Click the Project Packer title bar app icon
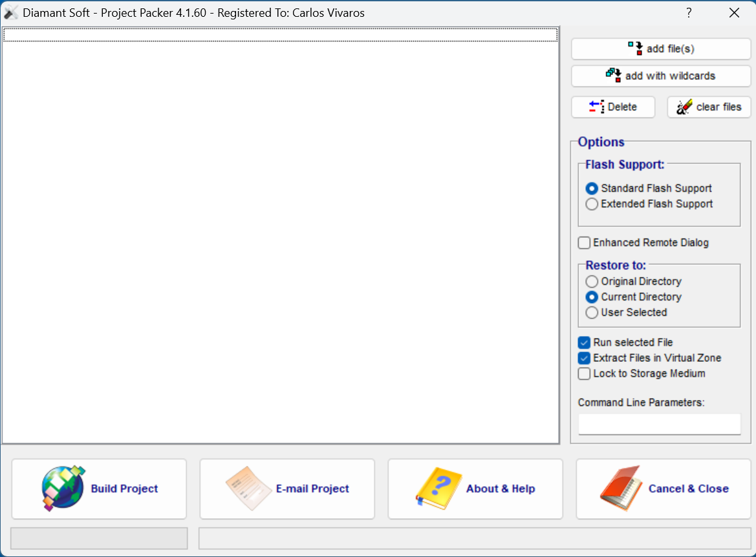This screenshot has width=756, height=557. point(10,12)
